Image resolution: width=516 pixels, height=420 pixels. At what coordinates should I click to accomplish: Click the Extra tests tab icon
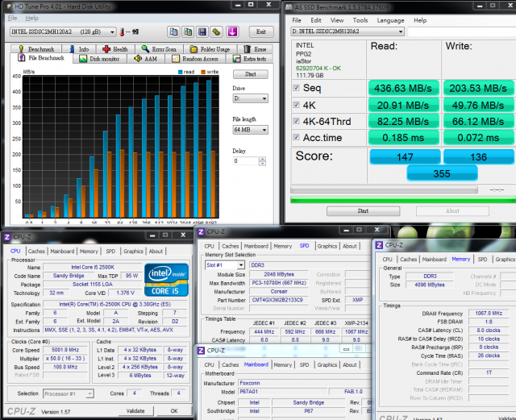click(236, 59)
